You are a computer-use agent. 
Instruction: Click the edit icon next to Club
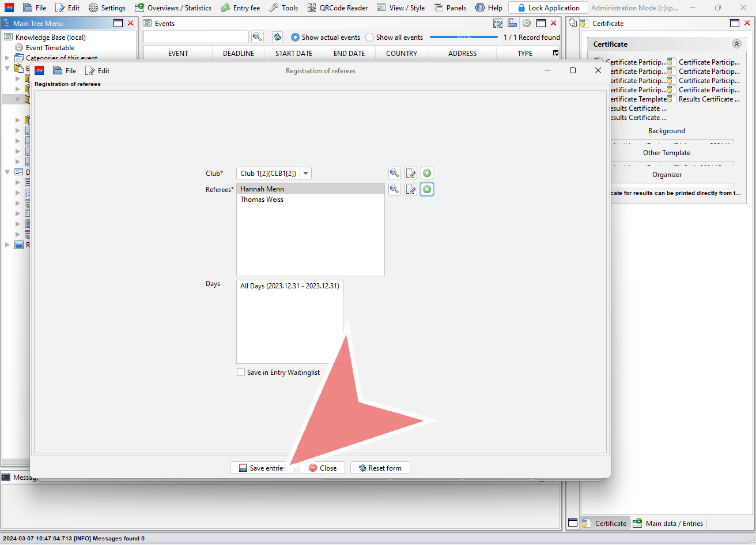(410, 173)
